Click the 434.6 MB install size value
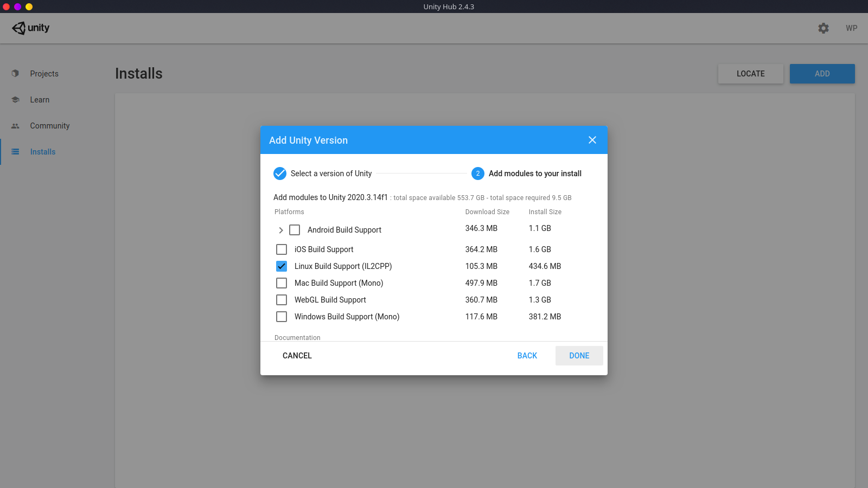Screen dimensions: 868x488 545,266
